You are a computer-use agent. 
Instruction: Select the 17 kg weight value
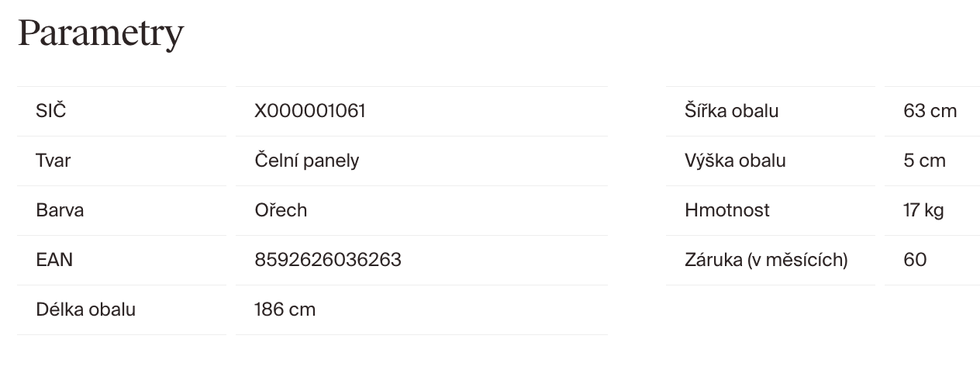coord(923,210)
